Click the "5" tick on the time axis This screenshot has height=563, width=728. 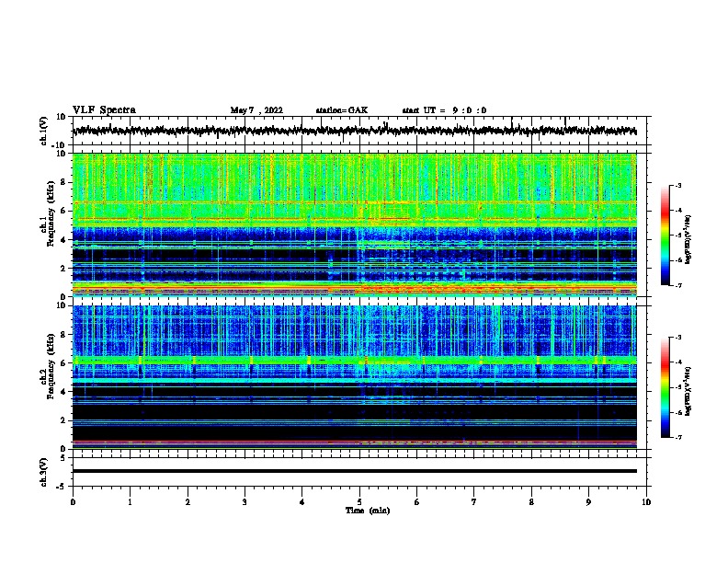(359, 502)
